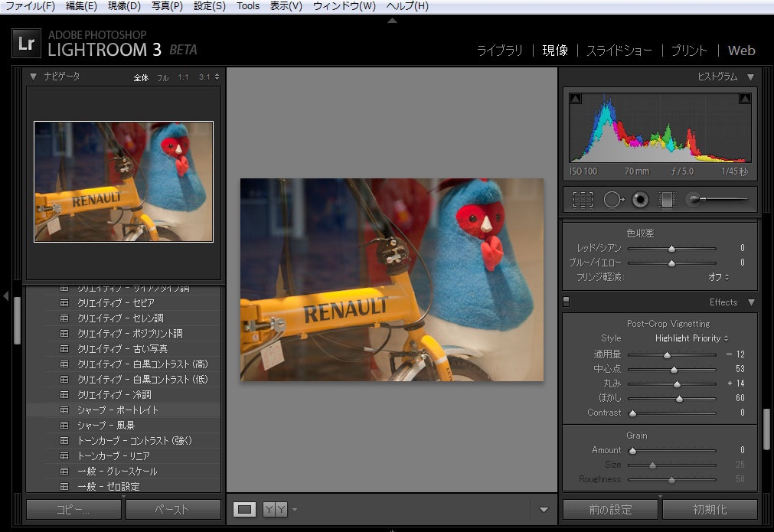Switch to Loupe view in toolbar

[245, 509]
